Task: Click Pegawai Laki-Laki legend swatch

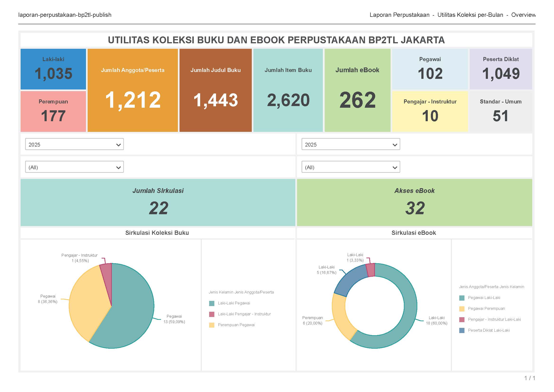Action: (461, 298)
